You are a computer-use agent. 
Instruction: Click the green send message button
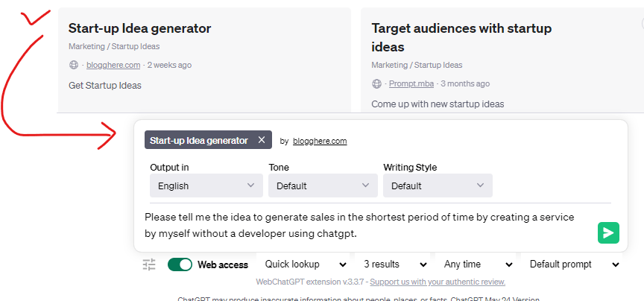tap(608, 233)
